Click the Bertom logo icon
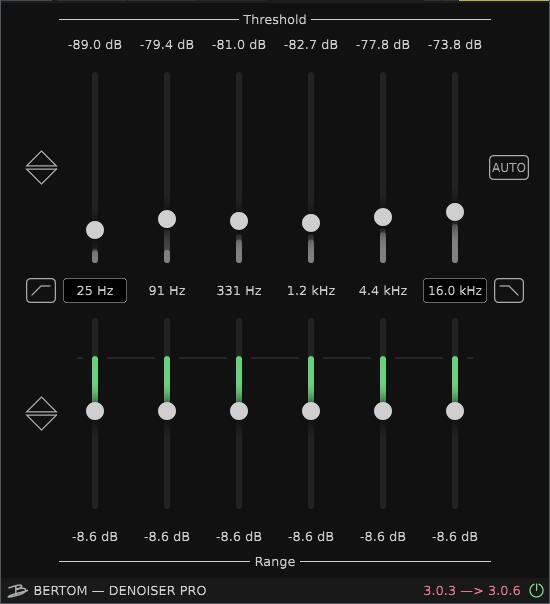Screen dimensions: 550x604 tap(17, 591)
